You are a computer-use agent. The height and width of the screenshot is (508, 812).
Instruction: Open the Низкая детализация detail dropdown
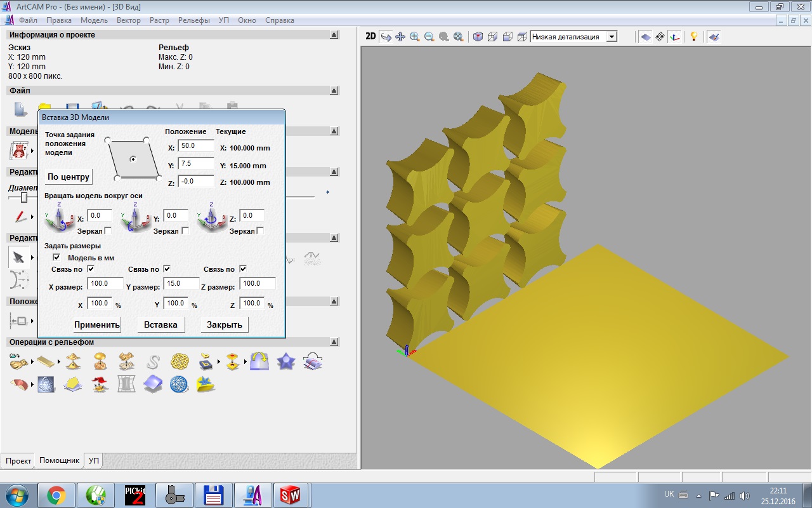[612, 37]
